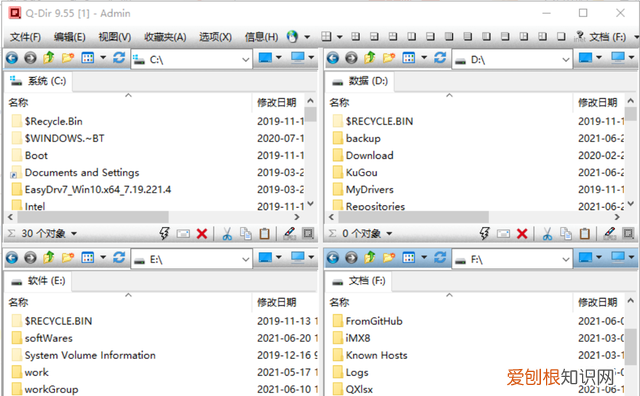This screenshot has width=640, height=396.
Task: Click the paste clipboard icon in C: pane
Action: point(264,234)
